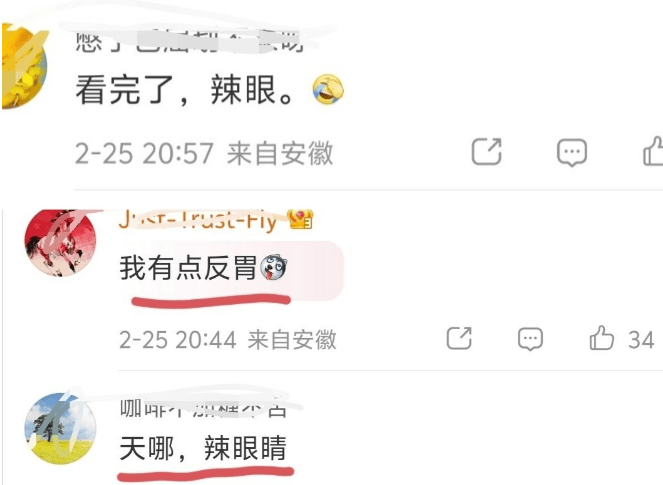The image size is (663, 485).
Task: Open the tree landscape avatar profile
Action: [60, 428]
